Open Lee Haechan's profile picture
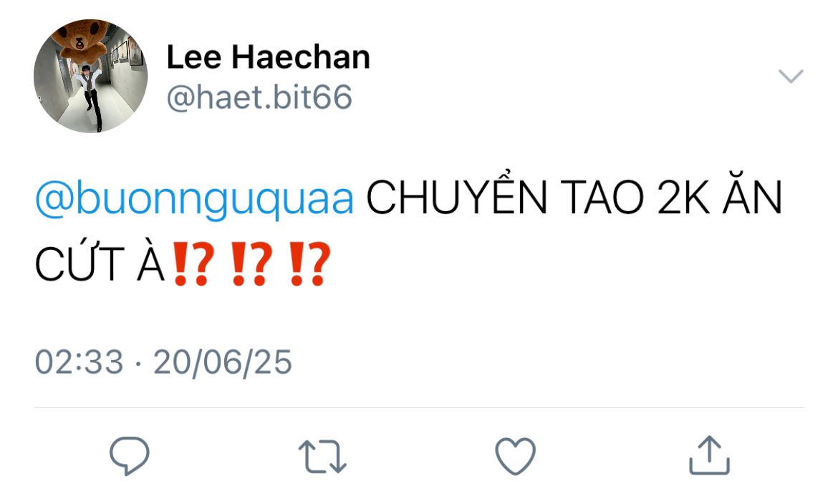The image size is (838, 504). (90, 76)
